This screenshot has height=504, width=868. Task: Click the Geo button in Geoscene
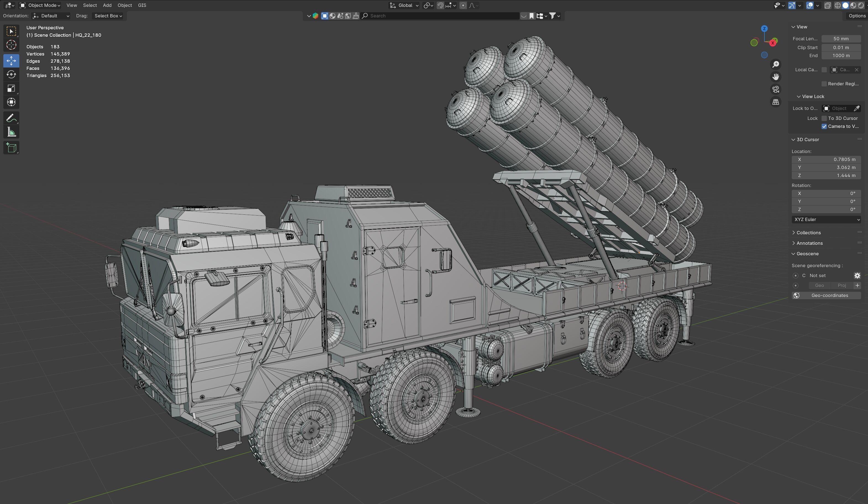(819, 286)
